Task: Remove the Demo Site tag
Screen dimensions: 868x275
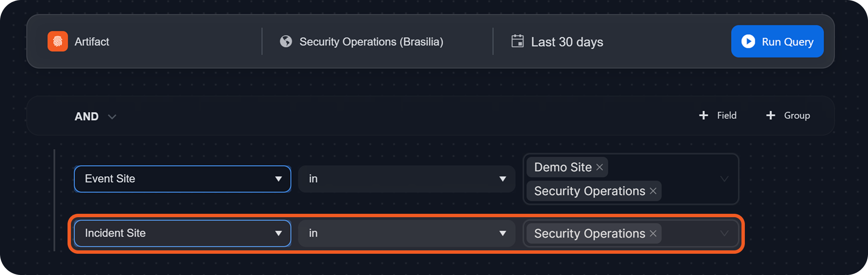Action: [x=600, y=167]
